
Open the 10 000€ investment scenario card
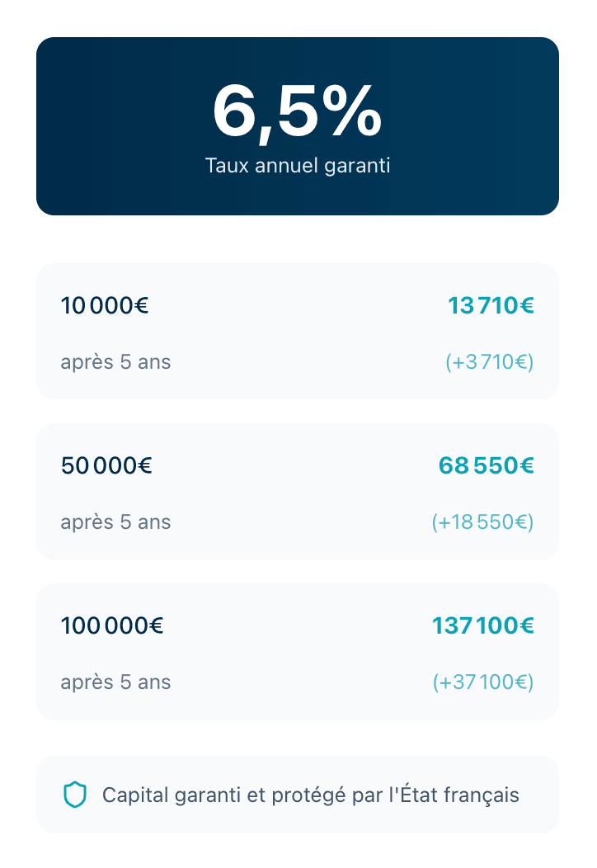[297, 333]
